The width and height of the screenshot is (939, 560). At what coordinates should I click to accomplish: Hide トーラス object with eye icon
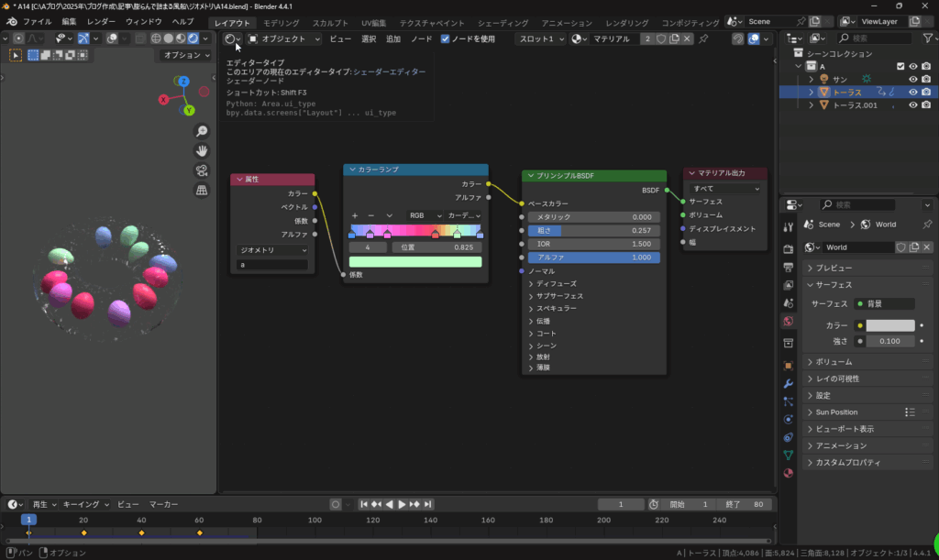[913, 93]
